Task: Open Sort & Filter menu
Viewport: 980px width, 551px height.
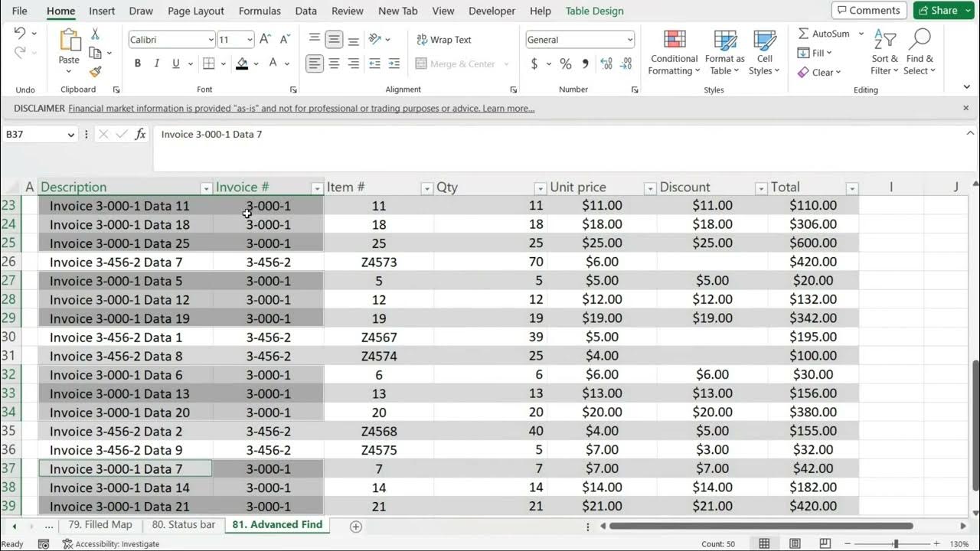Action: point(885,53)
